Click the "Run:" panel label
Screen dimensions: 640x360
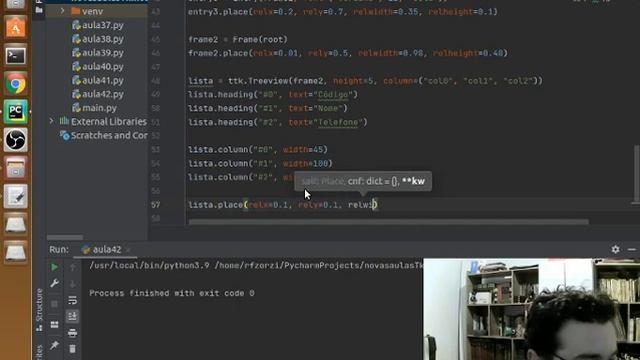[59, 249]
